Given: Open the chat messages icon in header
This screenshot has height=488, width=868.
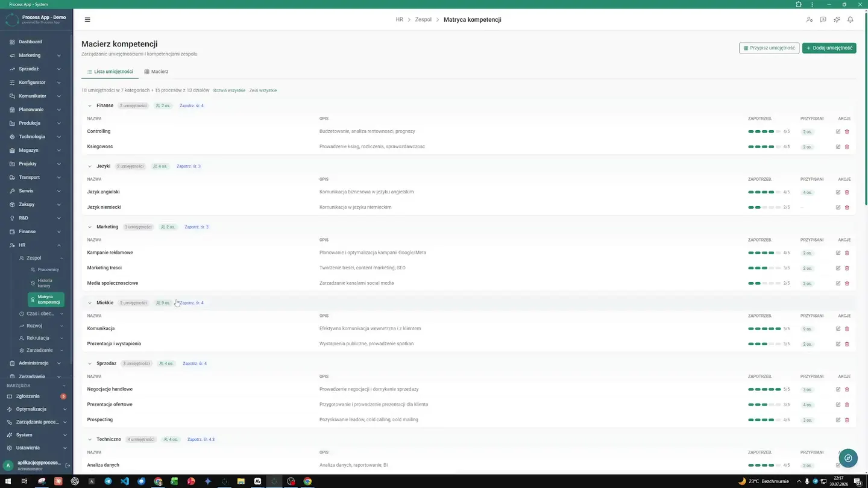Looking at the screenshot, I should point(823,20).
